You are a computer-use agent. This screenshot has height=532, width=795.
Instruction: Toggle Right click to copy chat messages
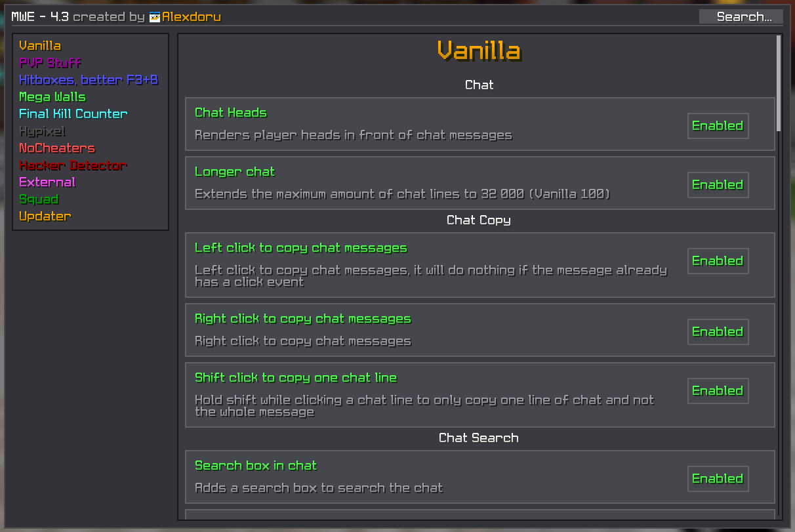click(x=718, y=331)
